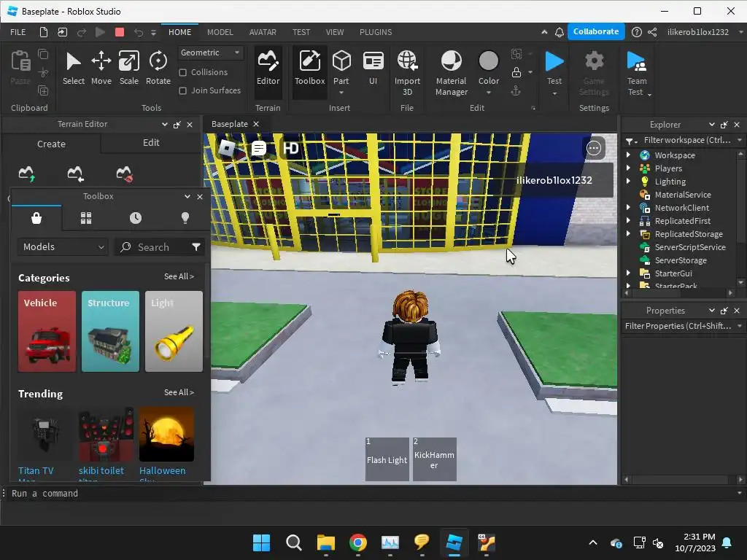
Task: Select KickHammer hotbar slot
Action: [434, 459]
